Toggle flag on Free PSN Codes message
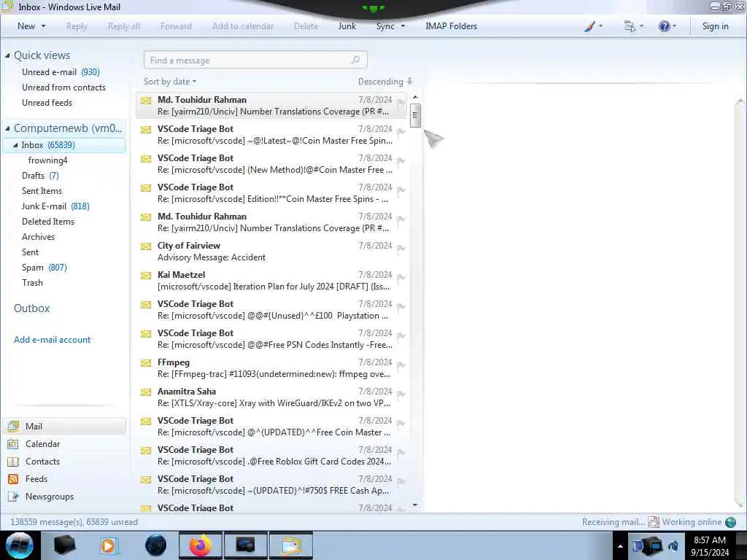 (x=400, y=336)
